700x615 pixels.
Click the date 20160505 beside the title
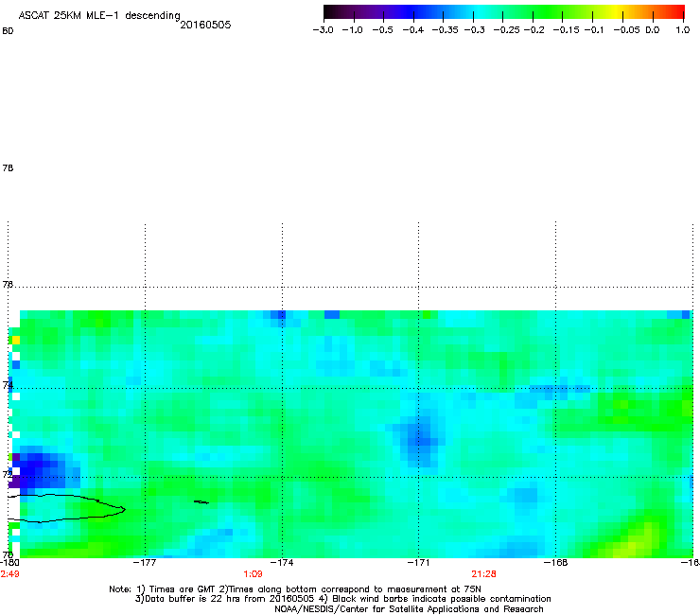(x=205, y=25)
